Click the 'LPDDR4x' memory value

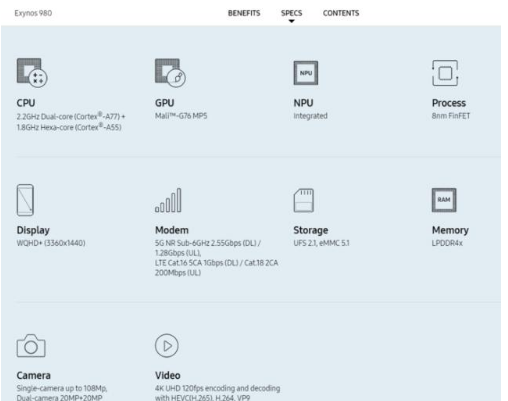pyautogui.click(x=447, y=243)
